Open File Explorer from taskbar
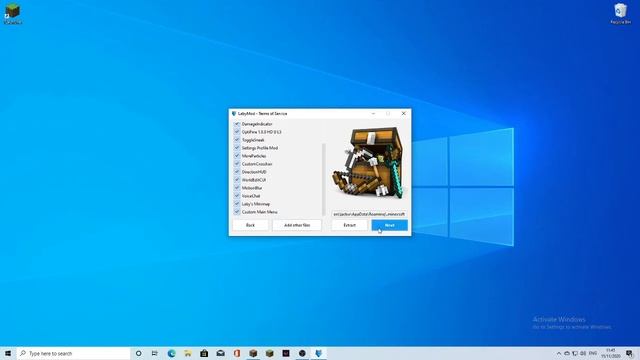This screenshot has height=360, width=640. [x=188, y=353]
